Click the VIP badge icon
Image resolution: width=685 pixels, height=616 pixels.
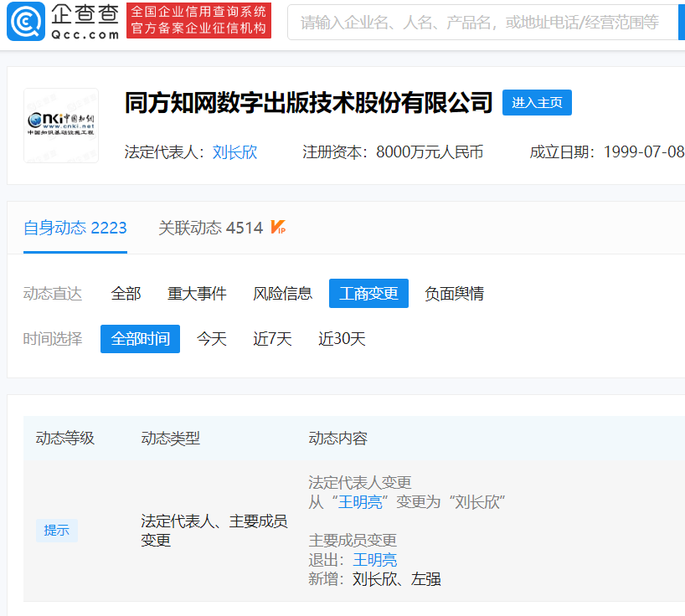coord(278,227)
